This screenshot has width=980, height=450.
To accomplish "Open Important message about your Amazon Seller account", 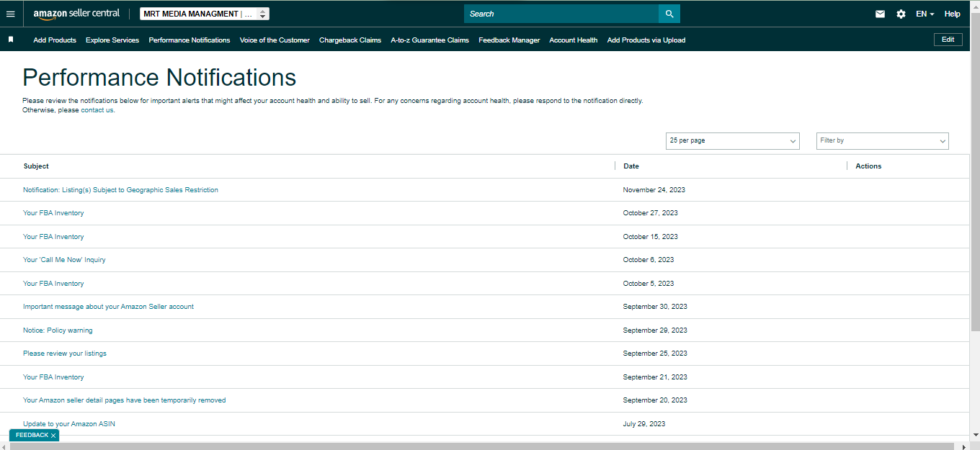I will pos(108,307).
